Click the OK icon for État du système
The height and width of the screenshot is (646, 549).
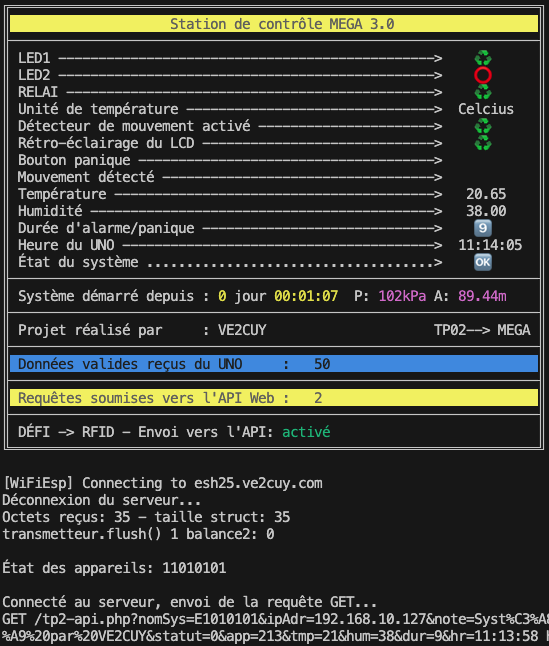tap(483, 262)
